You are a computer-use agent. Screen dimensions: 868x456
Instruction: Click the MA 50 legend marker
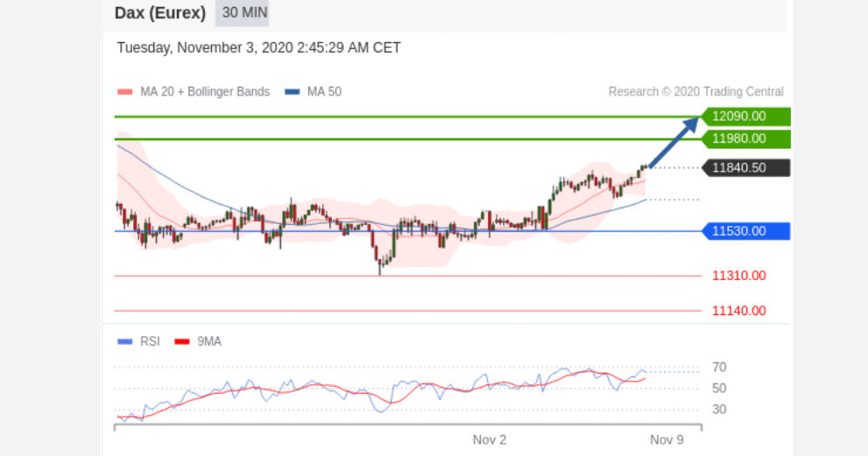pyautogui.click(x=293, y=92)
